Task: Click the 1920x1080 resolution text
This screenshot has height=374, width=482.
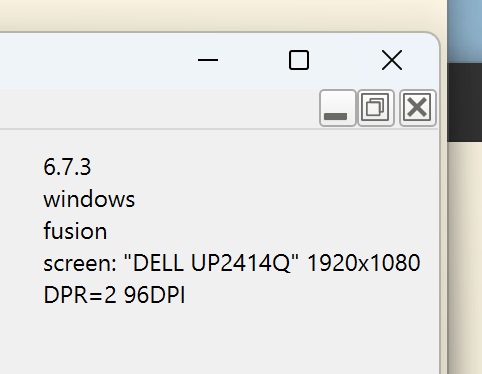Action: click(363, 263)
